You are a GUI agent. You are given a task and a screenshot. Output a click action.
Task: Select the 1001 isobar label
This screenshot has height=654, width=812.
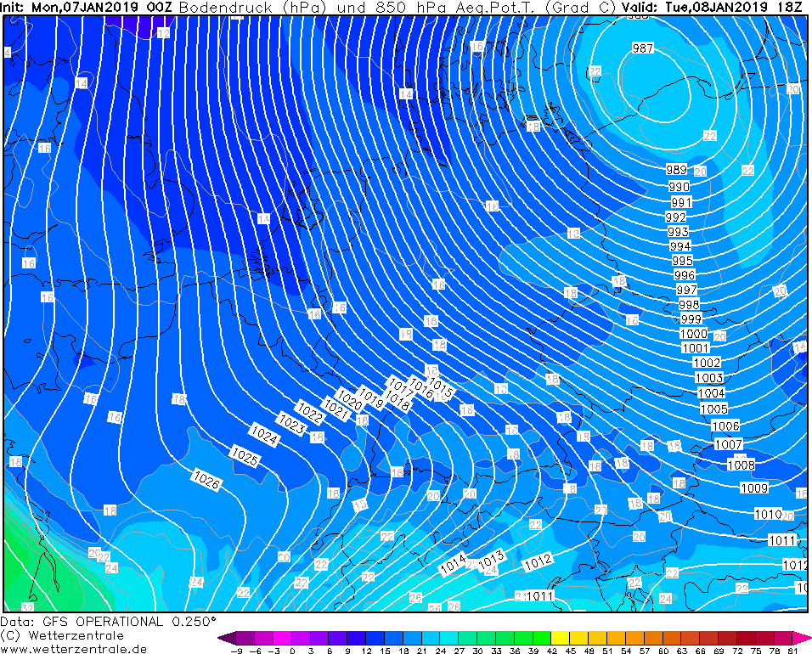point(696,348)
